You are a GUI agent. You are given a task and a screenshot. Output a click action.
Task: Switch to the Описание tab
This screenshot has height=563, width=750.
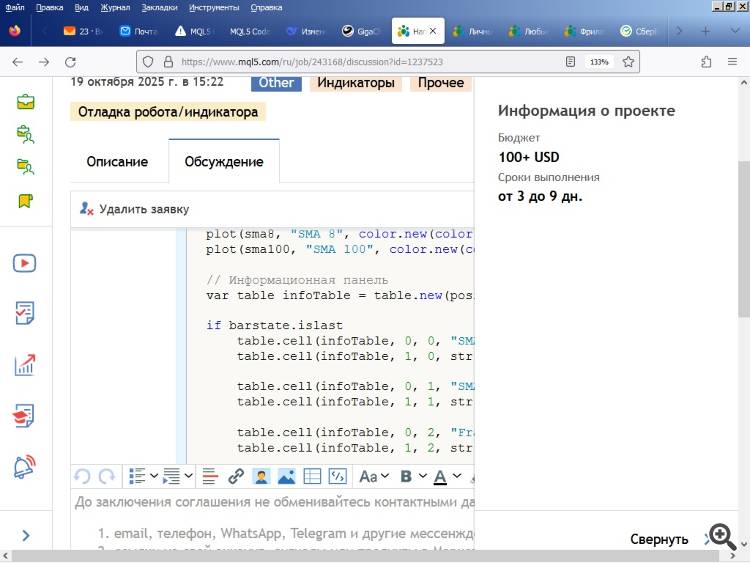click(x=117, y=162)
